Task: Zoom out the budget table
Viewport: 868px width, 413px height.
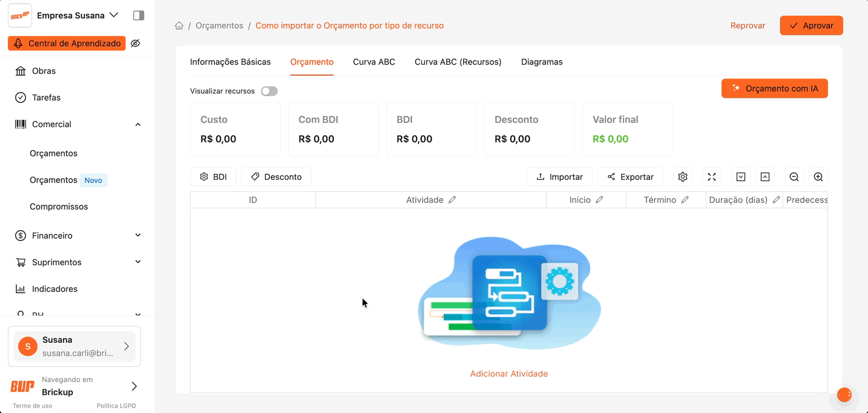Action: [x=794, y=177]
